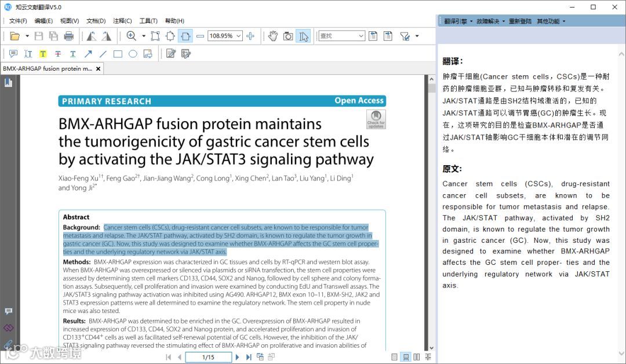Click the 1/15 page number field

pos(209,357)
